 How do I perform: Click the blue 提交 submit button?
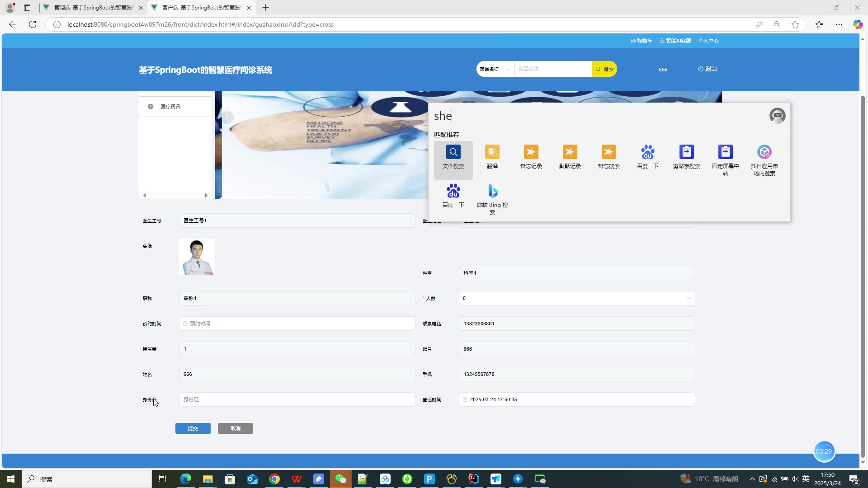click(193, 428)
